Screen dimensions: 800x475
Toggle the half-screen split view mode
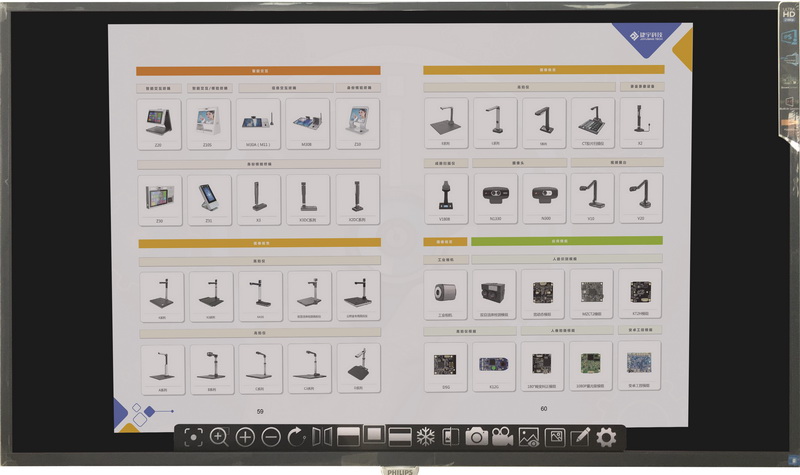point(348,437)
